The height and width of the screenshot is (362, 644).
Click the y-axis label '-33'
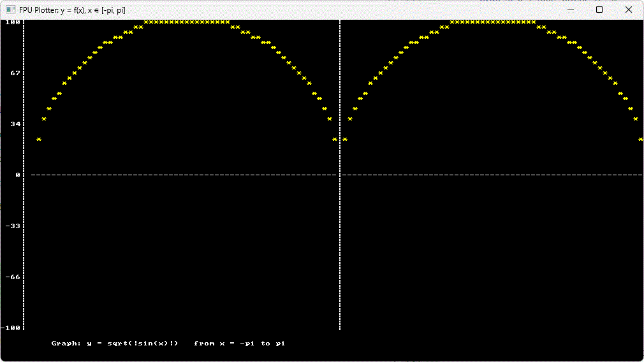13,226
